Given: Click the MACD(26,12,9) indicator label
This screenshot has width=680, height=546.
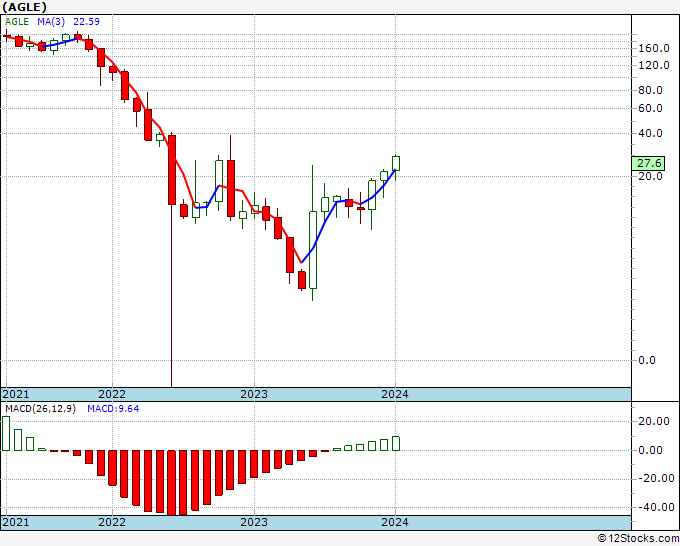Looking at the screenshot, I should 40,409.
